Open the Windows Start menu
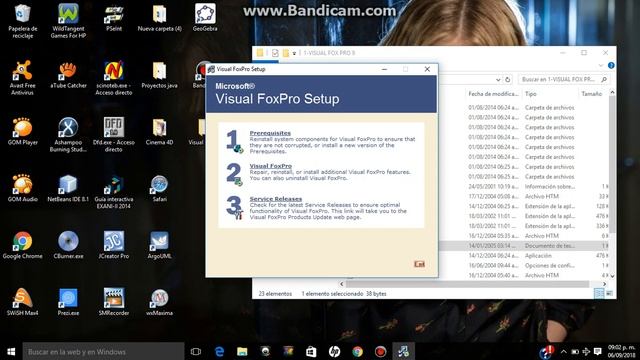The height and width of the screenshot is (360, 640). click(x=11, y=351)
